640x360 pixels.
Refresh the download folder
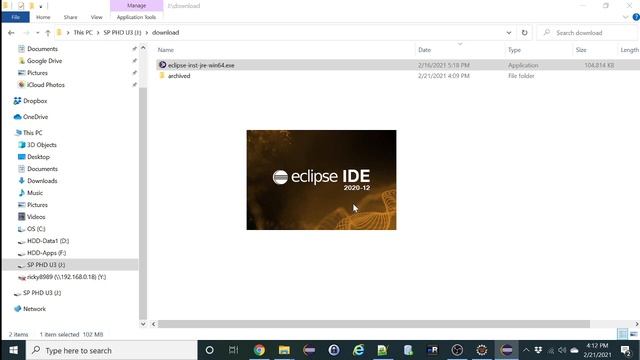point(524,33)
